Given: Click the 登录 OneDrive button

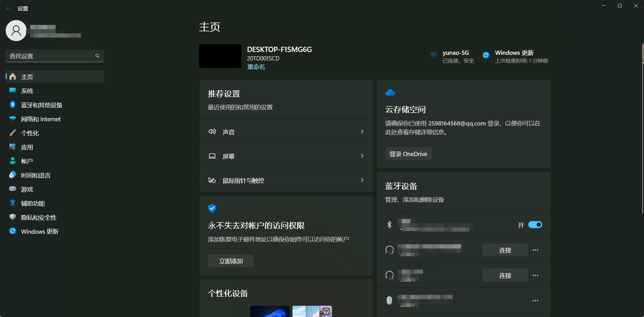Looking at the screenshot, I should click(x=408, y=154).
